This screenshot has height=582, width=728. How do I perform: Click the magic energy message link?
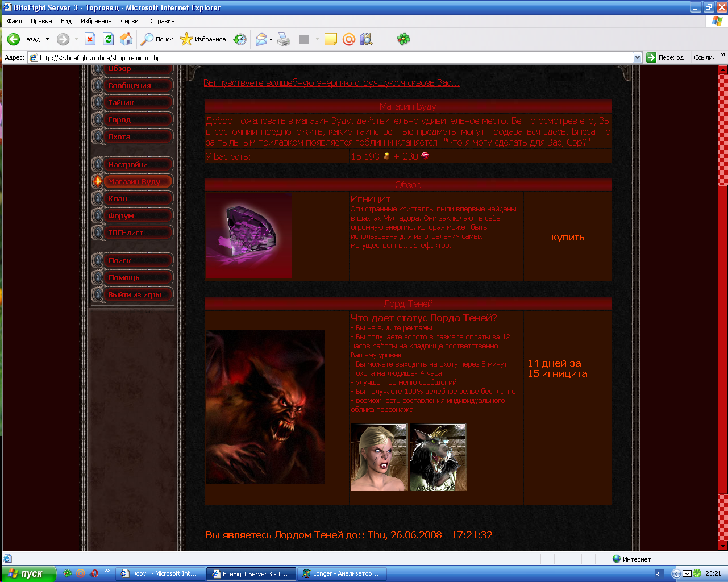331,83
